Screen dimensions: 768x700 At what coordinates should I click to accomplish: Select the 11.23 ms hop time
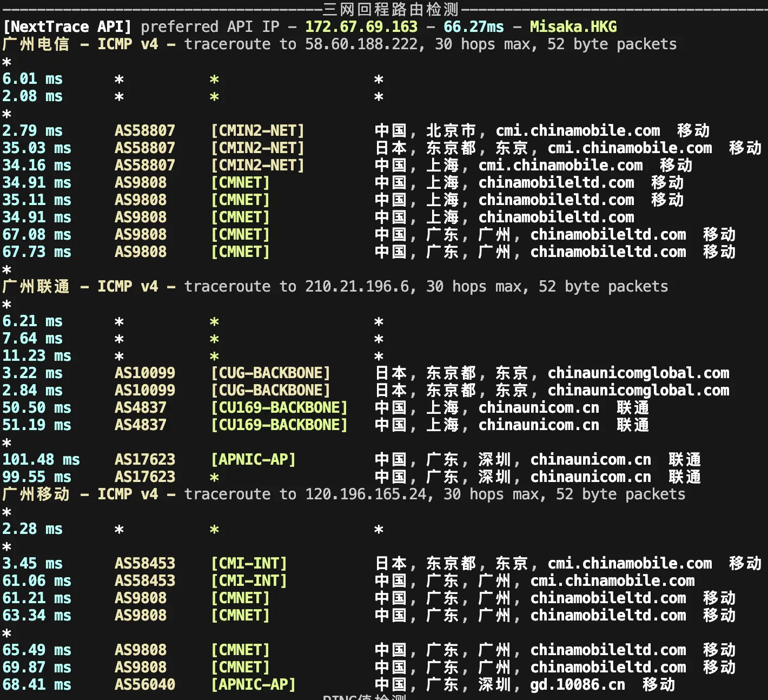pyautogui.click(x=37, y=355)
